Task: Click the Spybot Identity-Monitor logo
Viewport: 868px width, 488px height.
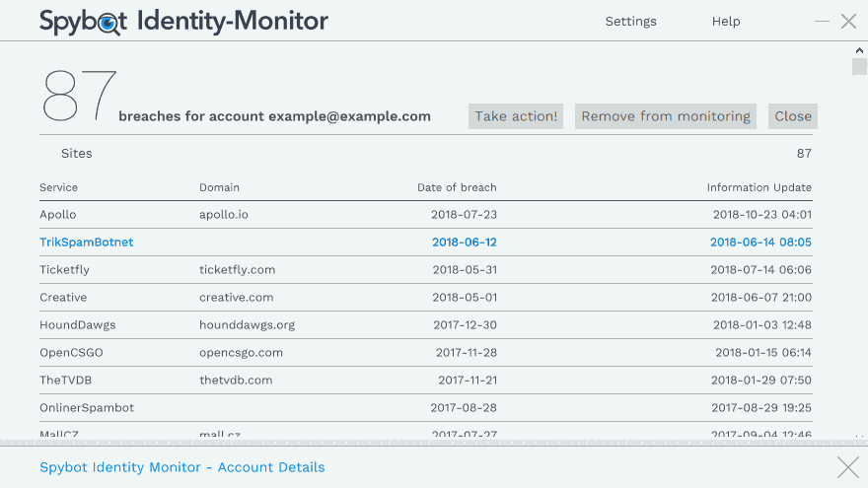Action: click(x=183, y=21)
